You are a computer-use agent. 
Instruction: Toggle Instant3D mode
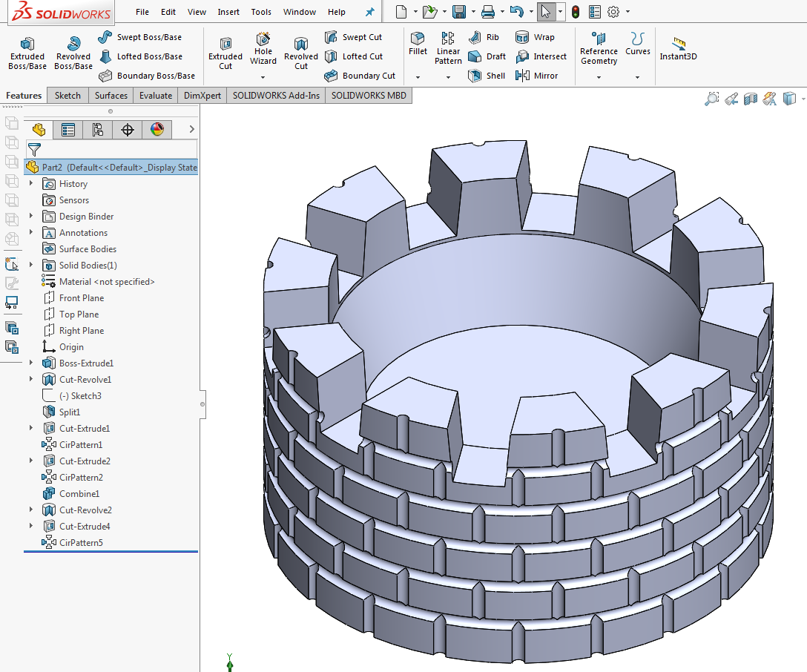[x=679, y=49]
